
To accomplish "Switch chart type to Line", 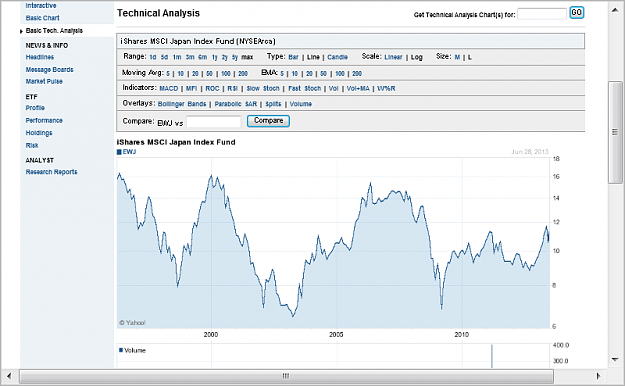I will point(313,57).
